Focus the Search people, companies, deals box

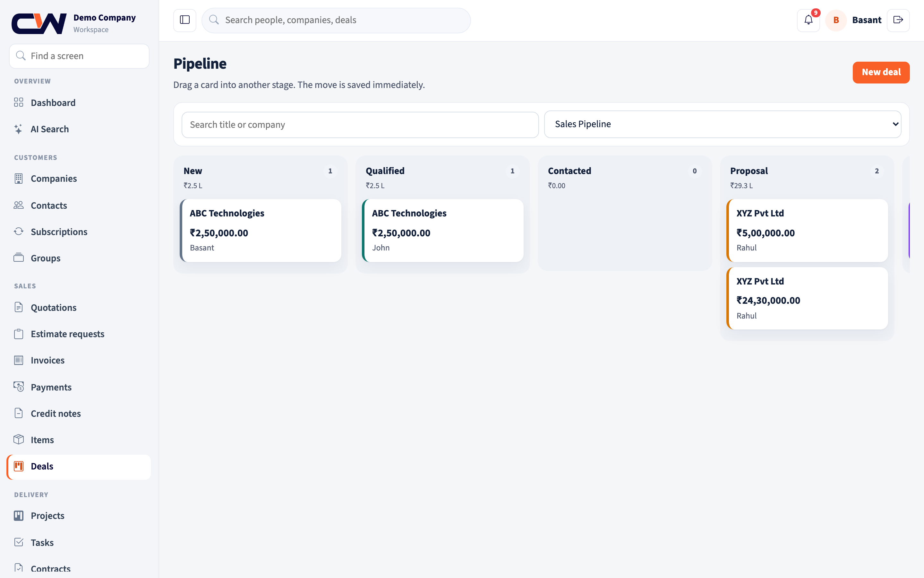(336, 20)
